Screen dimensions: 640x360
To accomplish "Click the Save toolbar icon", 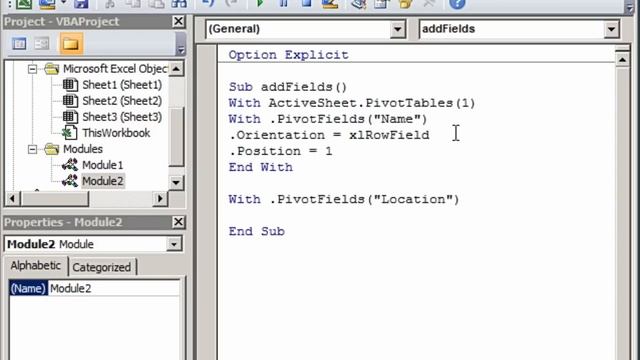I will click(x=81, y=4).
